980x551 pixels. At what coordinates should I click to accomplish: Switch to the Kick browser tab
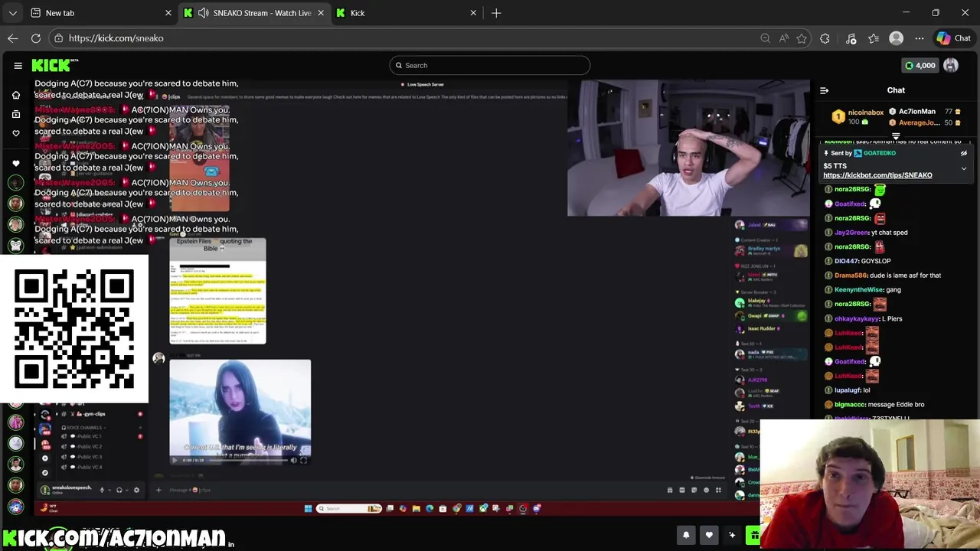406,13
